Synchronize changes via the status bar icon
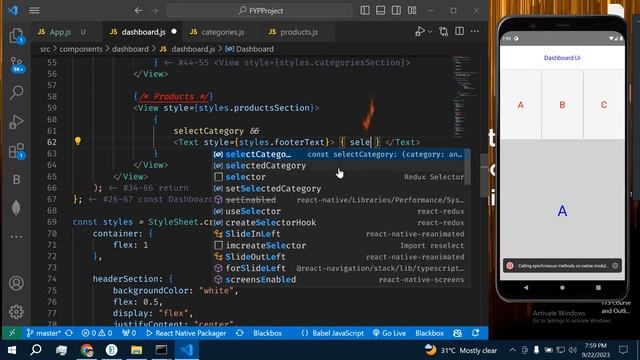Image resolution: width=640 pixels, height=360 pixels. [69, 333]
